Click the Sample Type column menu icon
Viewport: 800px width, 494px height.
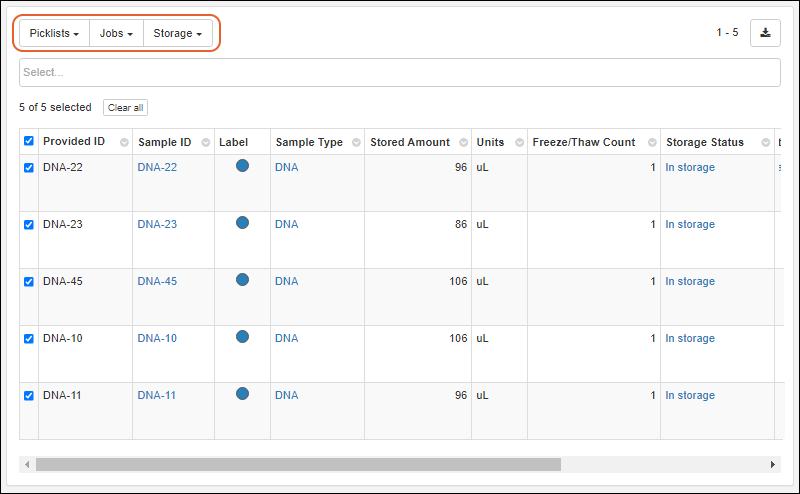tap(356, 143)
